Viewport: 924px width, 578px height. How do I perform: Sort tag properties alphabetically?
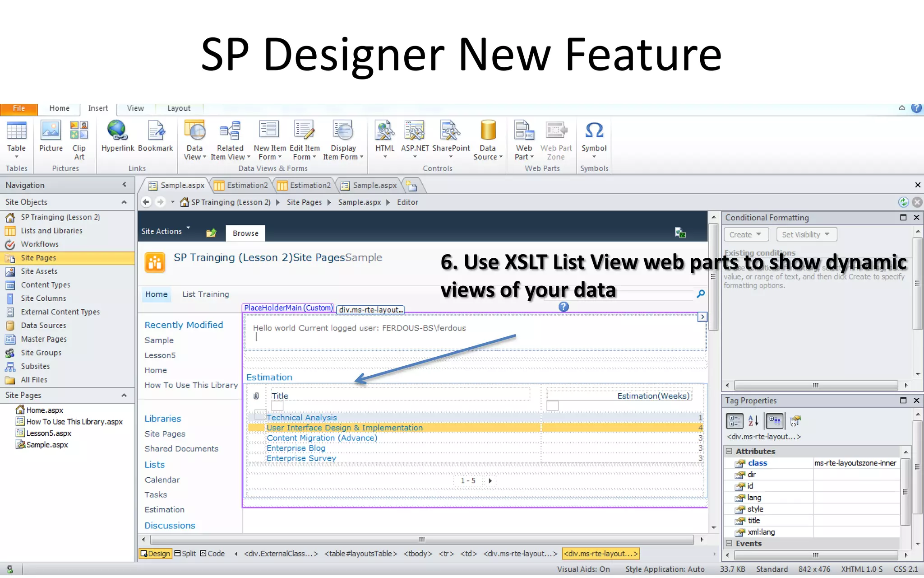coord(753,421)
